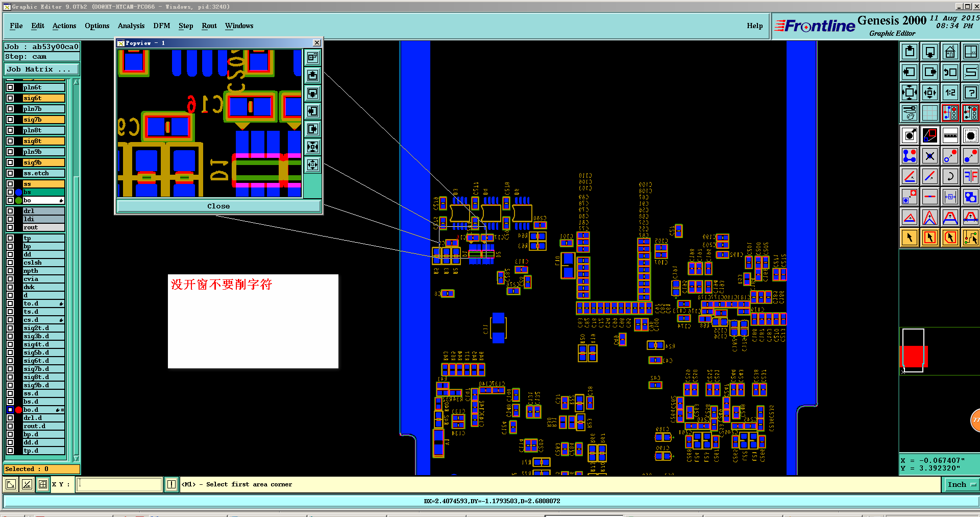The width and height of the screenshot is (980, 517).
Task: Click the pan down view icon
Action: click(x=930, y=52)
